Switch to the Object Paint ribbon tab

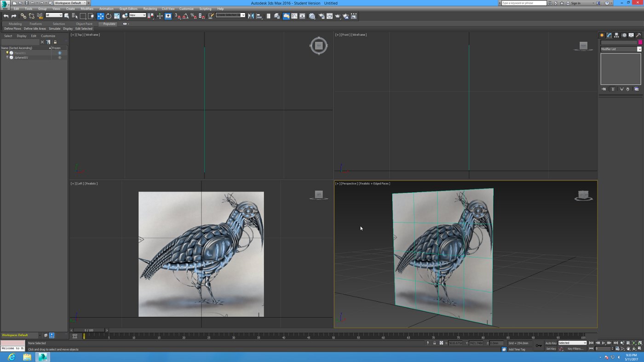pyautogui.click(x=84, y=24)
